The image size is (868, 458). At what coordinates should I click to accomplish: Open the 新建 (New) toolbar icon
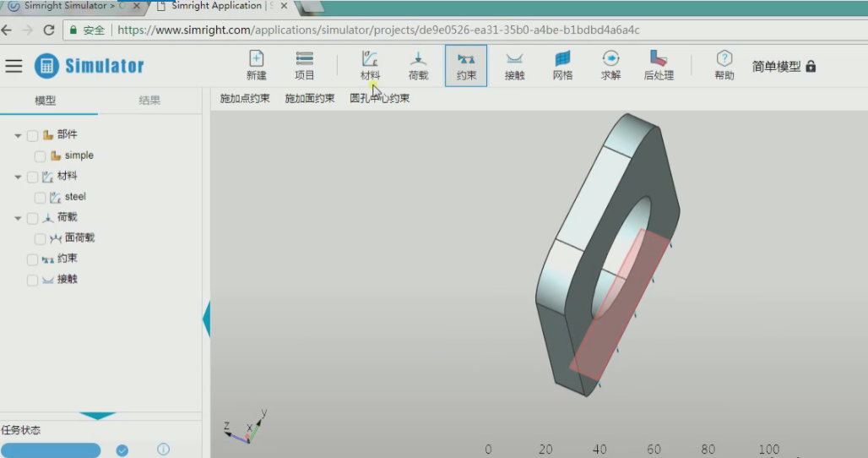pos(257,65)
